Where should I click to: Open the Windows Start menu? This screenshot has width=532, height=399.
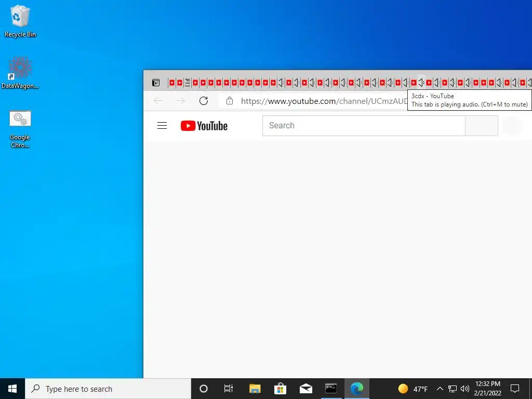click(12, 389)
